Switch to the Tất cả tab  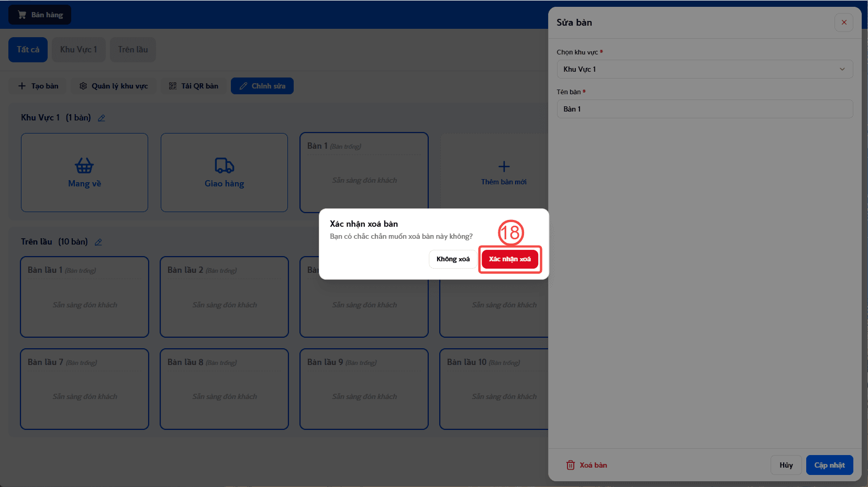coord(28,50)
